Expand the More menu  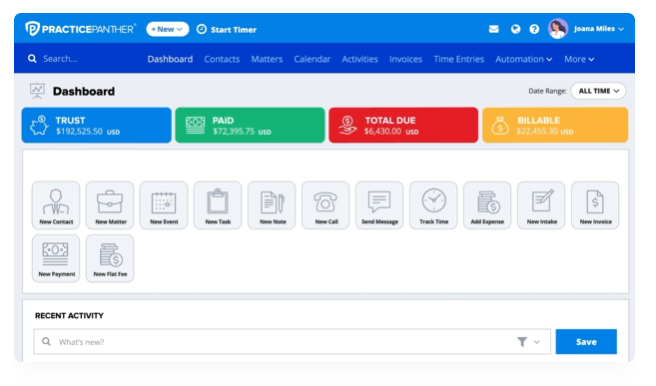pyautogui.click(x=579, y=59)
